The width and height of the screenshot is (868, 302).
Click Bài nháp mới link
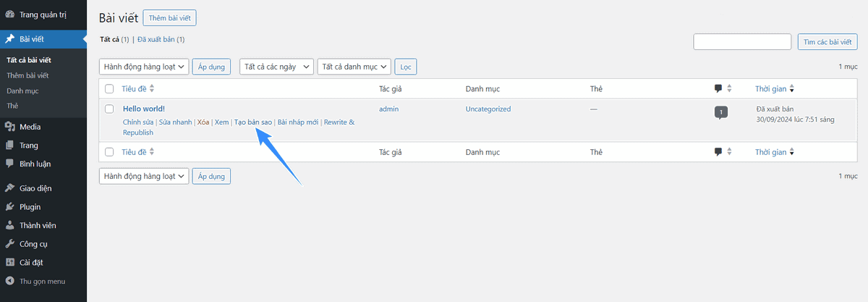click(298, 122)
